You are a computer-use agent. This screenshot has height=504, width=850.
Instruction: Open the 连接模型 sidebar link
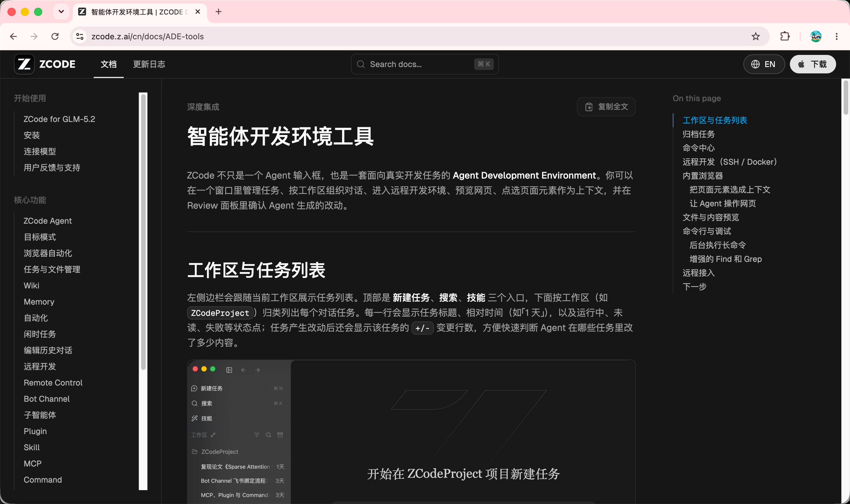point(40,151)
